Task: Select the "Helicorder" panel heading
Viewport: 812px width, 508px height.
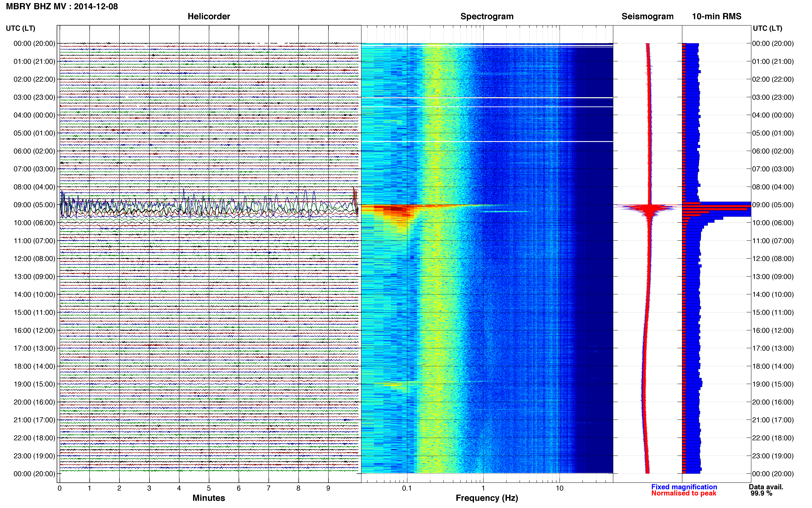Action: (x=208, y=16)
